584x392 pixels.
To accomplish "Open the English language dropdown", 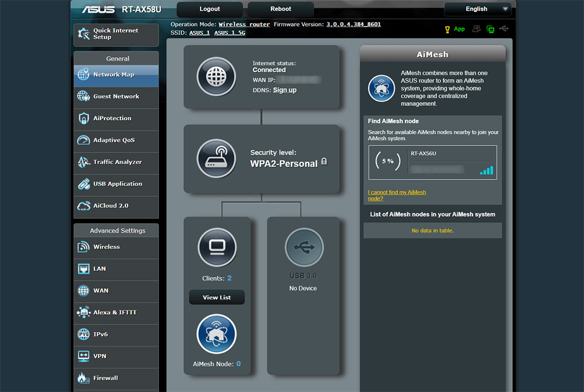I will [478, 9].
